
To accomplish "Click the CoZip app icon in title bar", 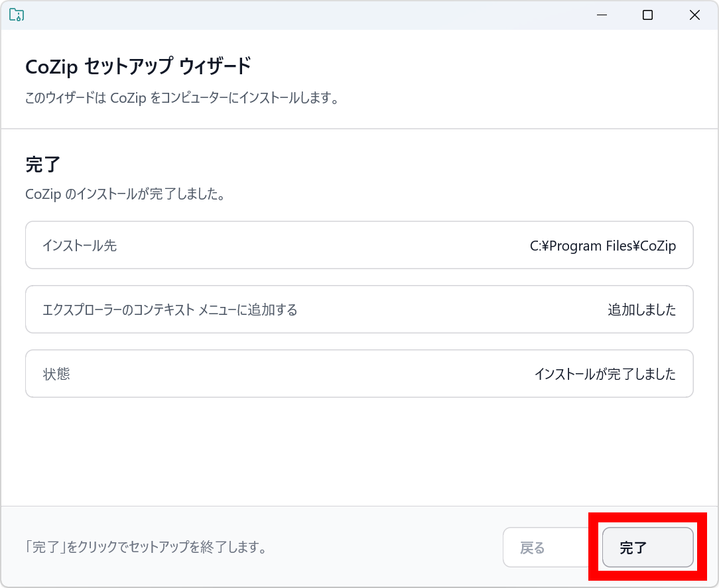I will (x=17, y=15).
